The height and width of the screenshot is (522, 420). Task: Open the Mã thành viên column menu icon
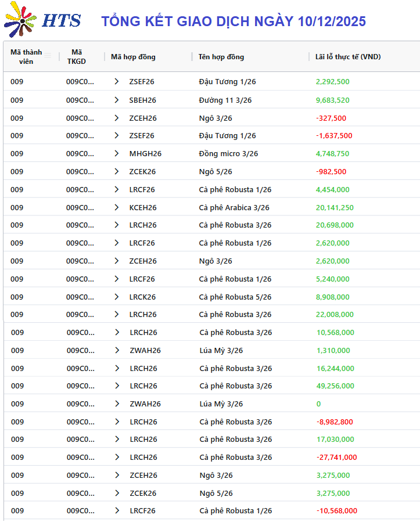click(x=48, y=56)
